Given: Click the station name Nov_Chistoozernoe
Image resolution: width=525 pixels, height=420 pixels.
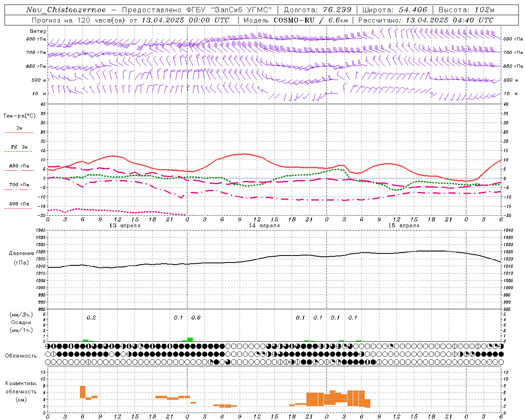Looking at the screenshot, I should [x=66, y=10].
